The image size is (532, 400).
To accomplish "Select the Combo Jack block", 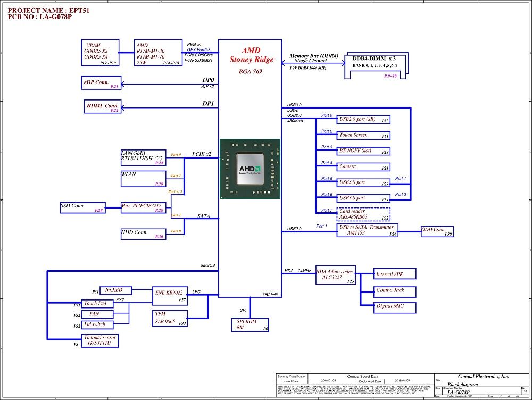I will (395, 292).
